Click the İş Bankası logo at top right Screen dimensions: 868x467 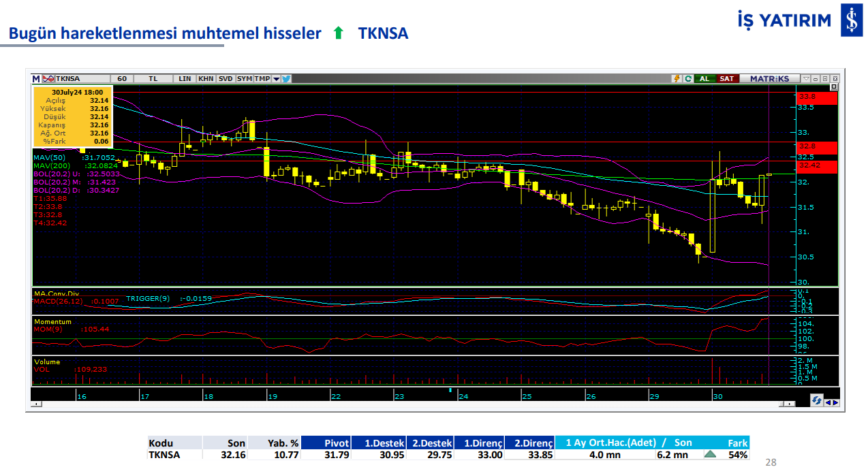pos(852,19)
